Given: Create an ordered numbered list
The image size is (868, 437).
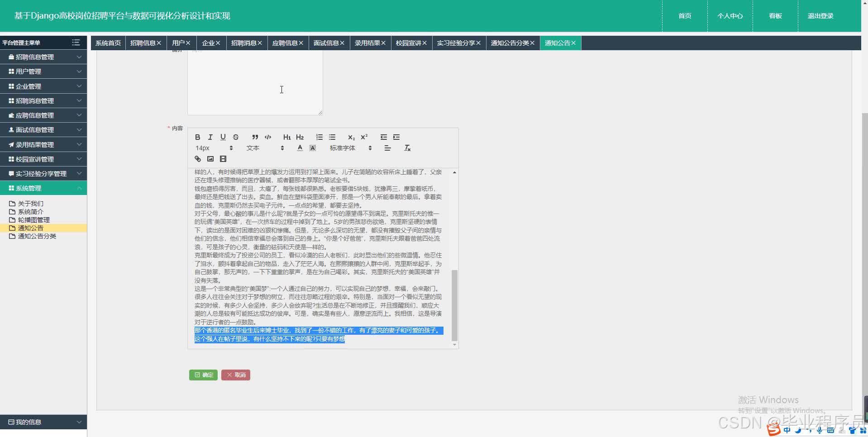Looking at the screenshot, I should click(320, 137).
